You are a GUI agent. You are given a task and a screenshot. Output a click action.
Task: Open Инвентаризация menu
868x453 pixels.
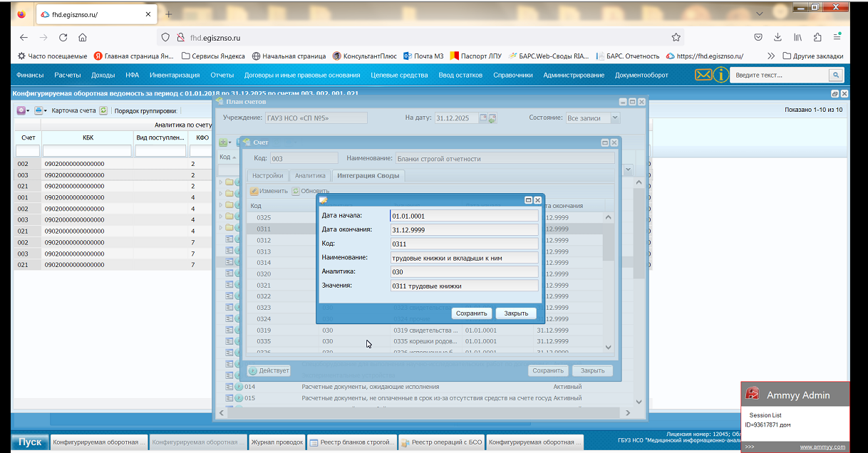(x=175, y=75)
